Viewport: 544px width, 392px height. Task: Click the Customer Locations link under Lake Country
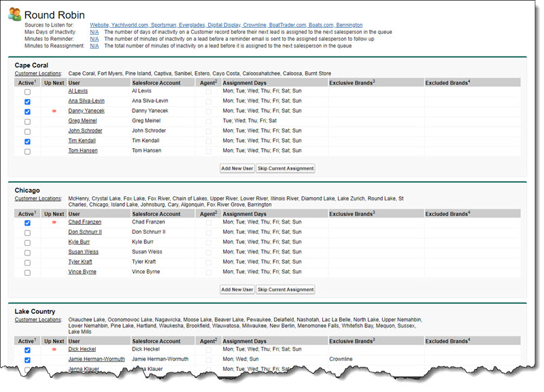pos(38,320)
